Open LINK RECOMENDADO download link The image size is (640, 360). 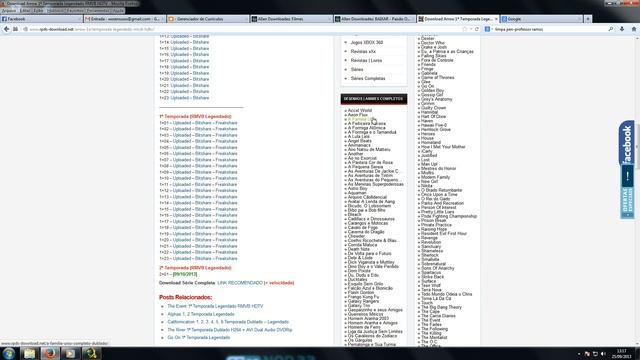click(240, 283)
